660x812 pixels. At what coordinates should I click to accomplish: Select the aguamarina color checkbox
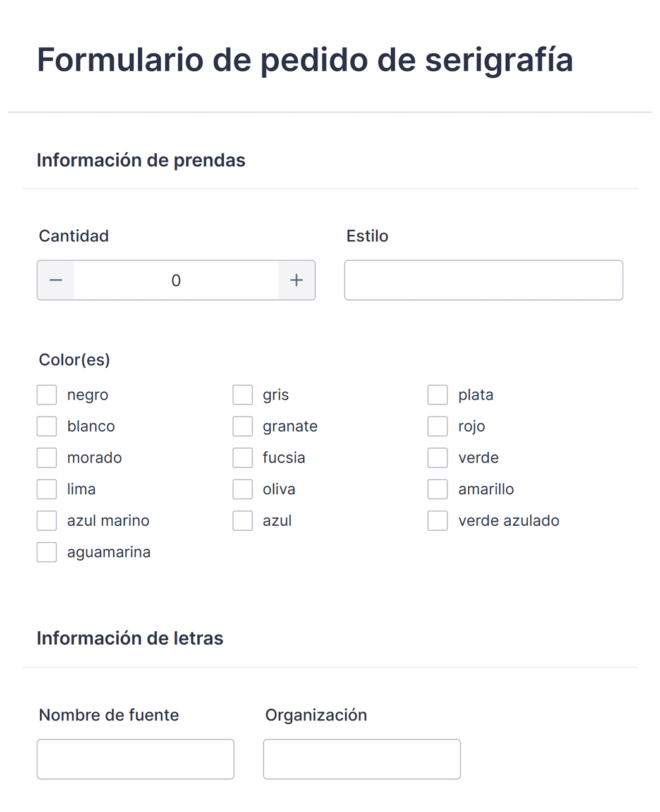(x=47, y=552)
